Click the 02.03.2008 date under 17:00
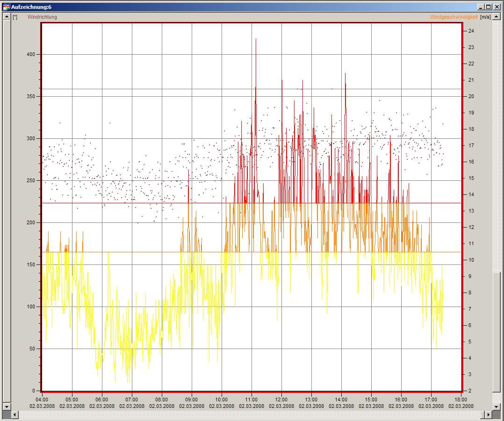The height and width of the screenshot is (421, 504). [x=431, y=406]
